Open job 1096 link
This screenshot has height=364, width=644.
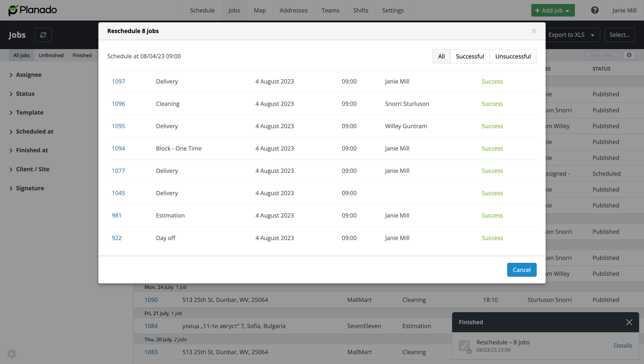tap(118, 104)
